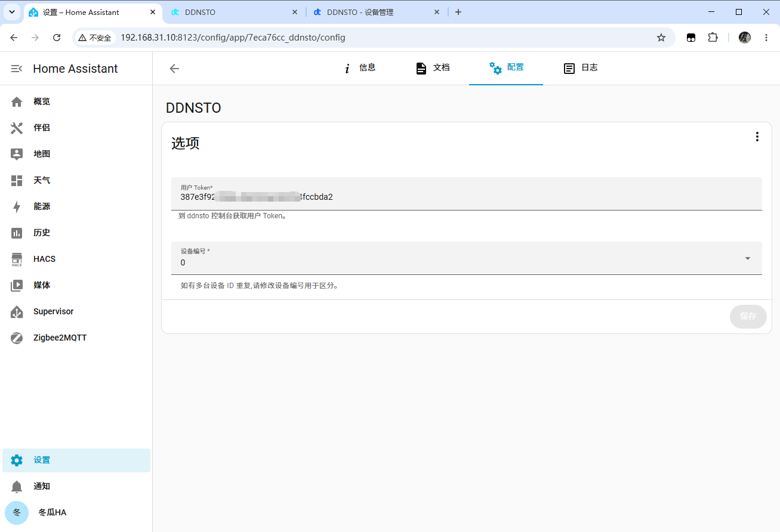780x532 pixels.
Task: Switch to the 日志 tab
Action: (581, 68)
